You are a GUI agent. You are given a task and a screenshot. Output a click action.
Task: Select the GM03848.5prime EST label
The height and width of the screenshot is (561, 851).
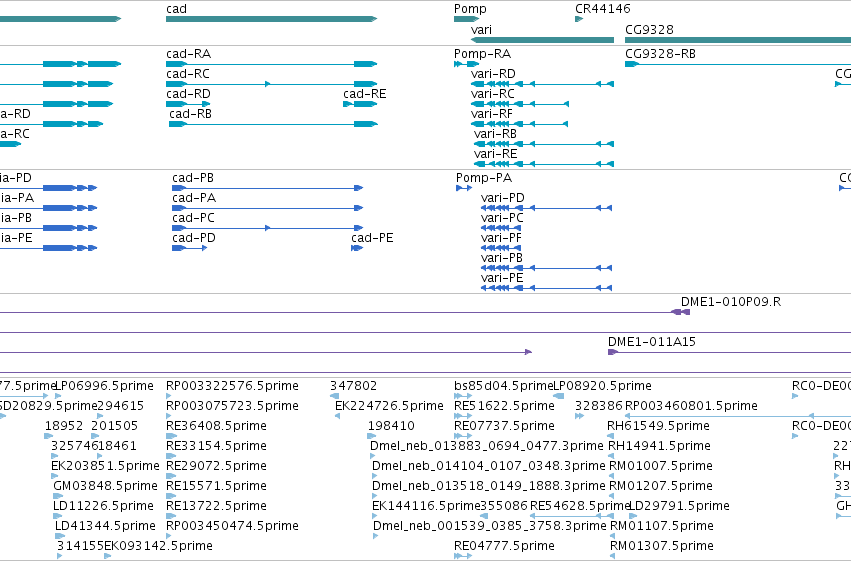105,487
